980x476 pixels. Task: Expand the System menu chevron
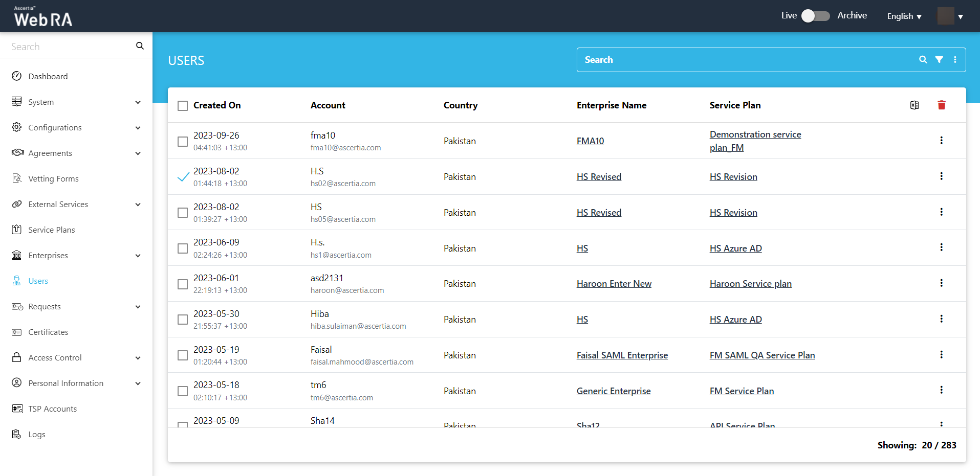click(x=138, y=102)
